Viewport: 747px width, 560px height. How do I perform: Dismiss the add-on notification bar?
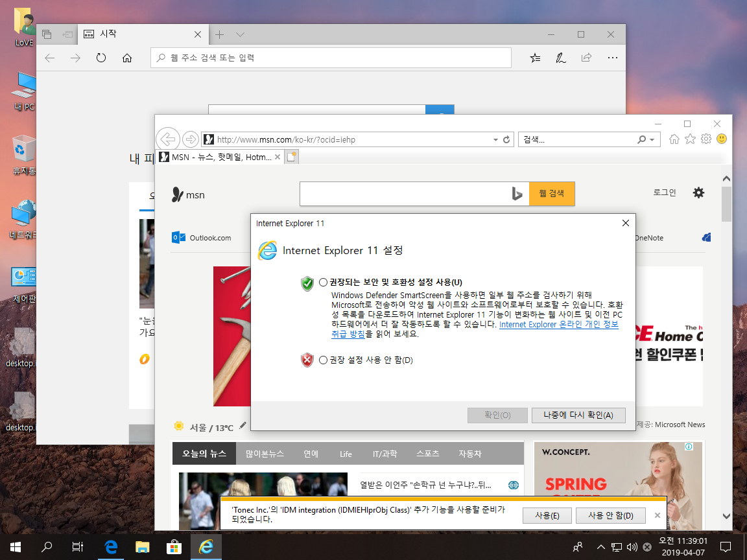pyautogui.click(x=658, y=515)
